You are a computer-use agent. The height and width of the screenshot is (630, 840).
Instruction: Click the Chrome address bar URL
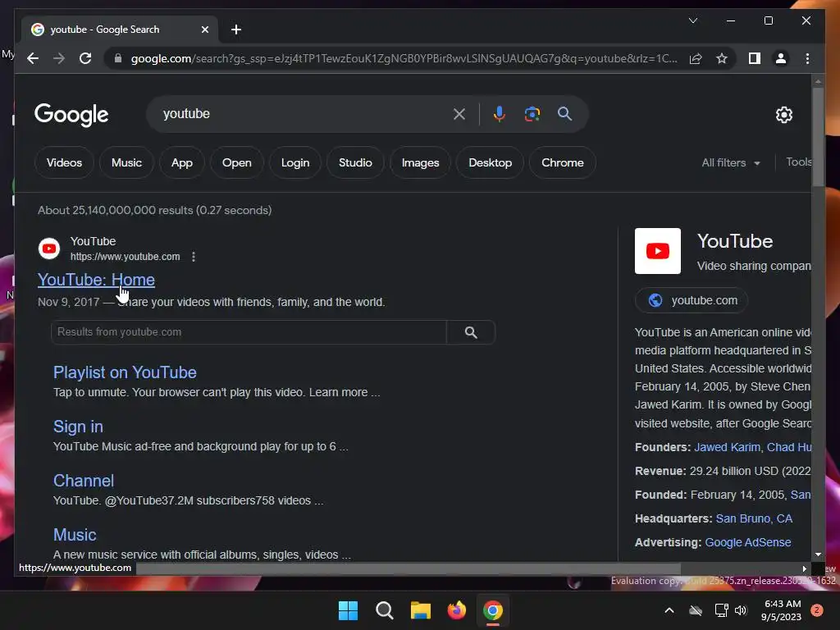pos(404,58)
